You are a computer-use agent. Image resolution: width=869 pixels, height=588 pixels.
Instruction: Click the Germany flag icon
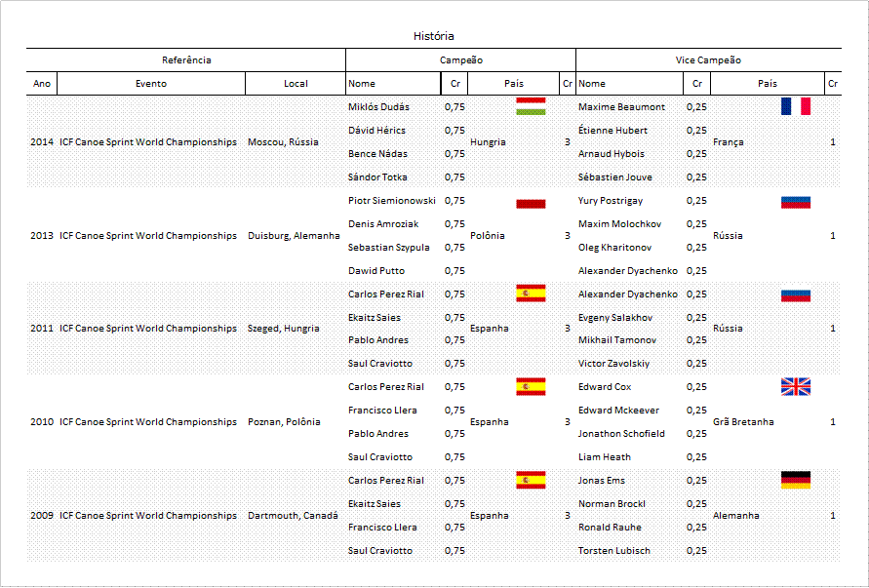click(795, 480)
